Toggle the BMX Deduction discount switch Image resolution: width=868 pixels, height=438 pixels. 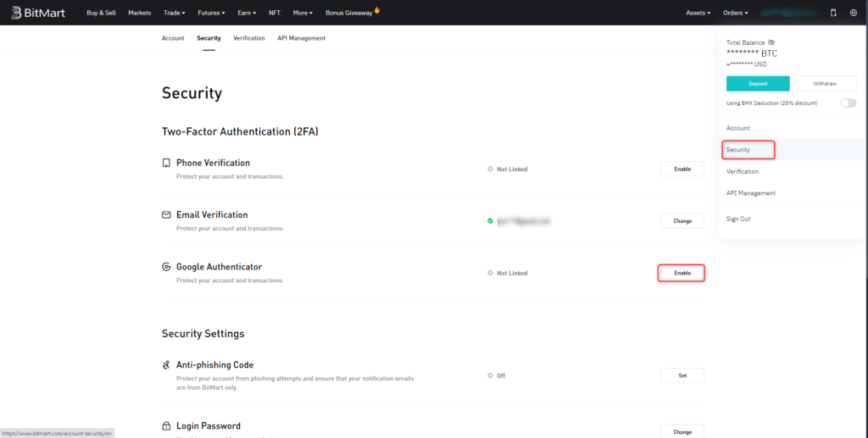coord(848,103)
